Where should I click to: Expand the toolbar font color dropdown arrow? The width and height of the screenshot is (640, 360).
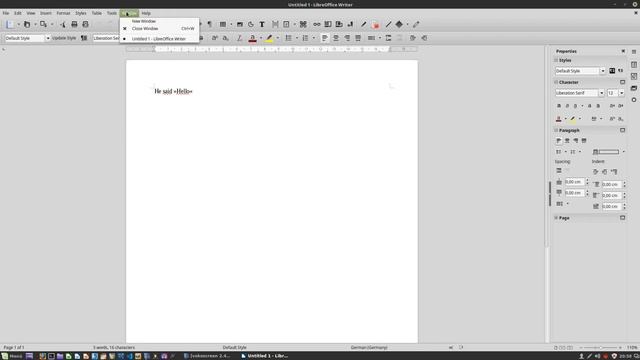(261, 38)
